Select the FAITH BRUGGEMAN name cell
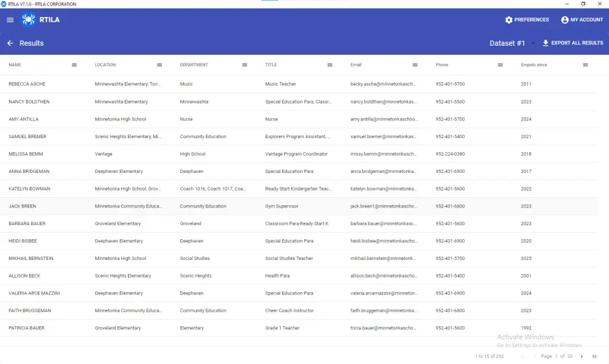The image size is (609, 364). 30,311
